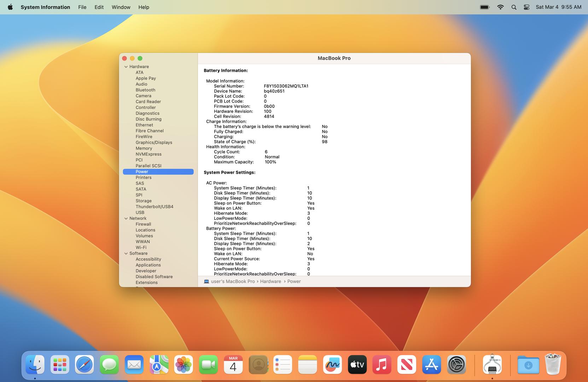Select Wi-Fi in the sidebar

tap(141, 248)
